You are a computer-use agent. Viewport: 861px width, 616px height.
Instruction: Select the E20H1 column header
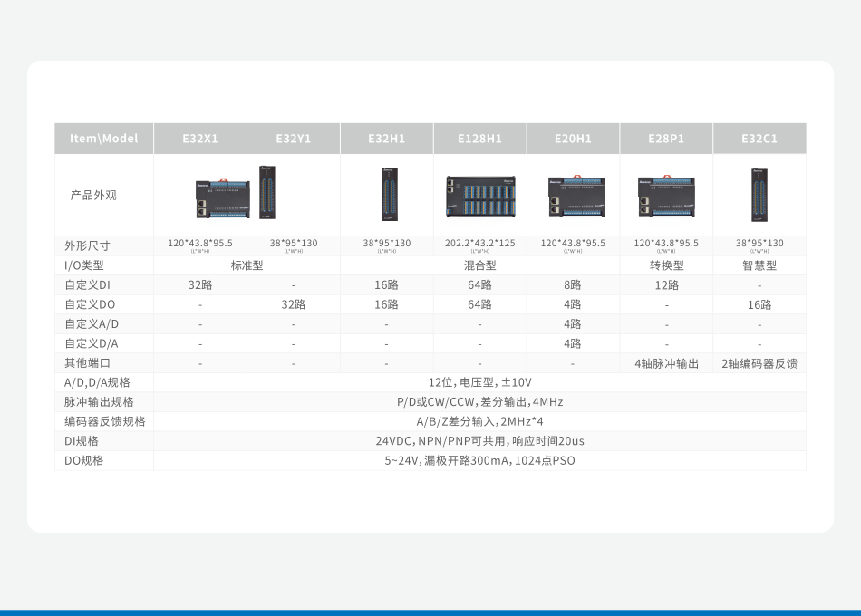(574, 139)
